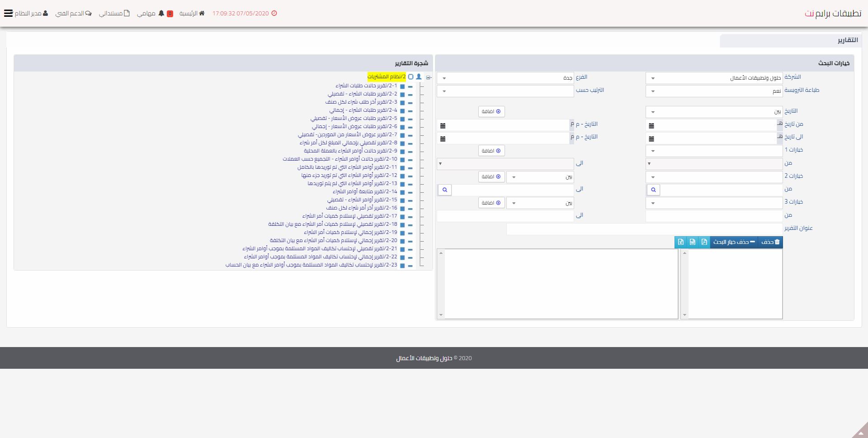Viewport: 868px width, 438px height.
Task: Click the user icon beside 'نظام المشتريات'
Action: [x=419, y=77]
